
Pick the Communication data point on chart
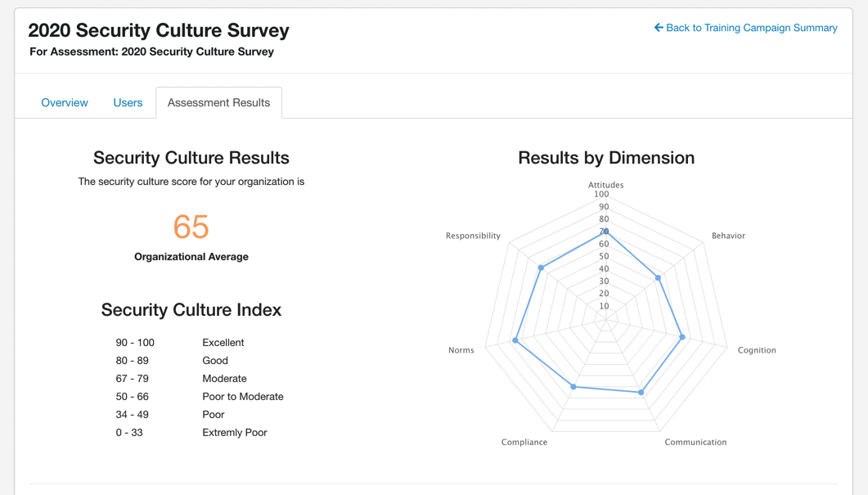click(x=641, y=393)
